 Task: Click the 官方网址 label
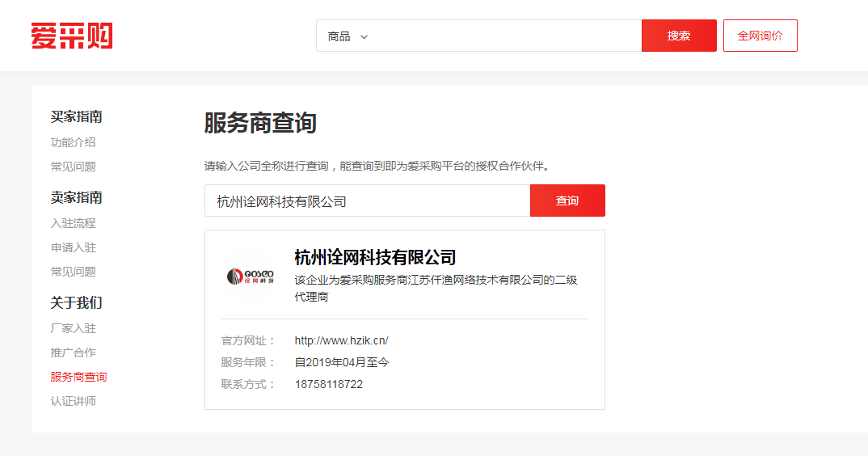pyautogui.click(x=248, y=340)
